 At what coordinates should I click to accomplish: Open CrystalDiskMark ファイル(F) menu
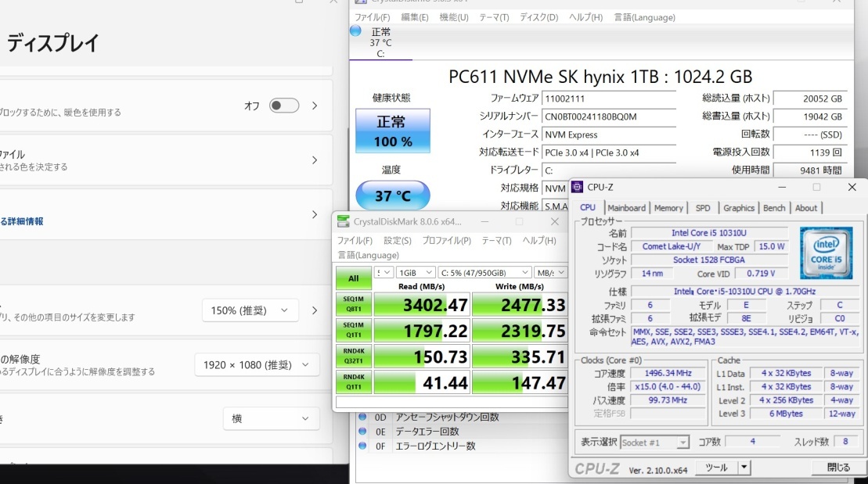[355, 241]
